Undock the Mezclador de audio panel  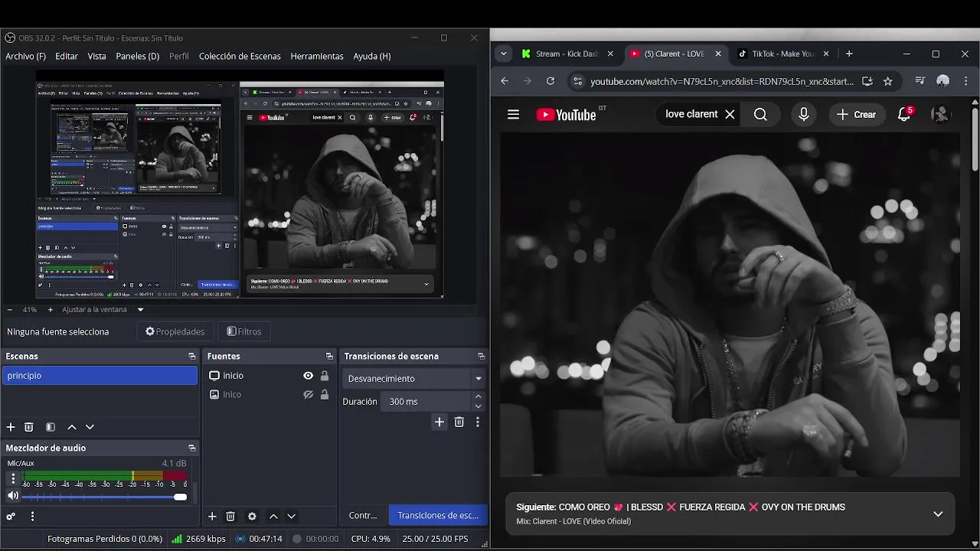click(192, 448)
